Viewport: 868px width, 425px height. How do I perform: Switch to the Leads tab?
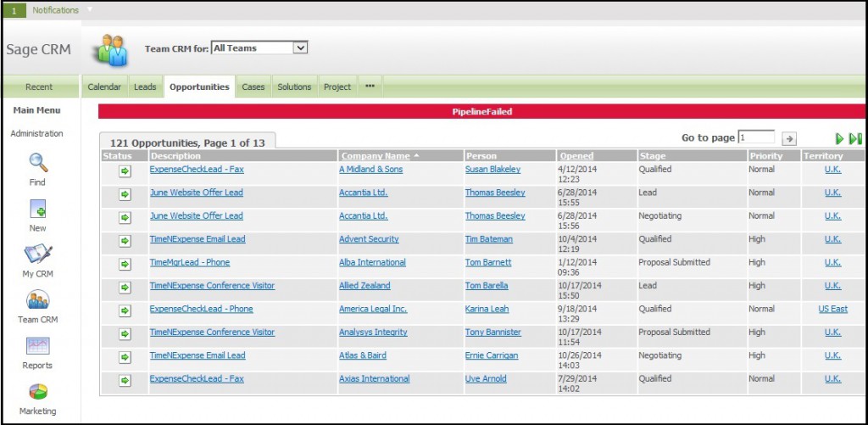point(145,87)
